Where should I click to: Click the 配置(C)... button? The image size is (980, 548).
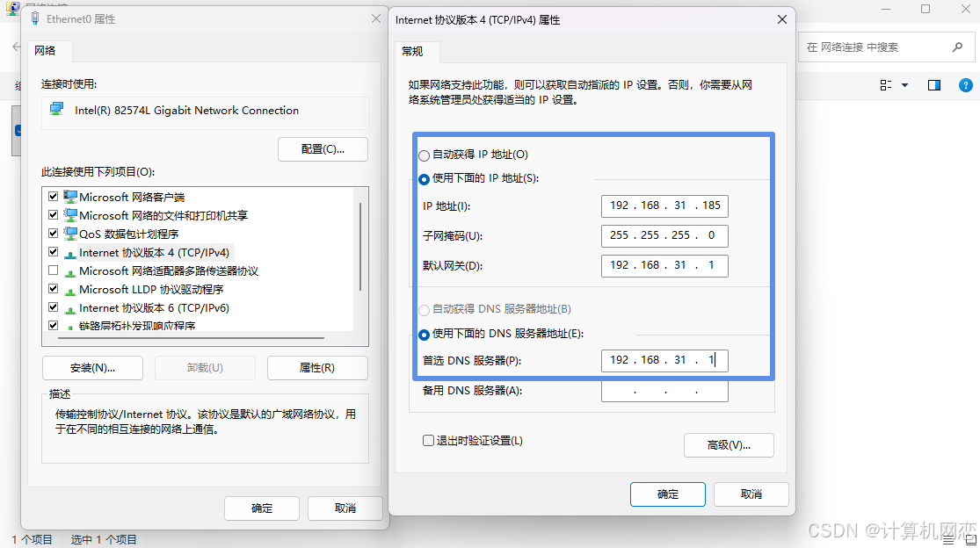click(323, 149)
